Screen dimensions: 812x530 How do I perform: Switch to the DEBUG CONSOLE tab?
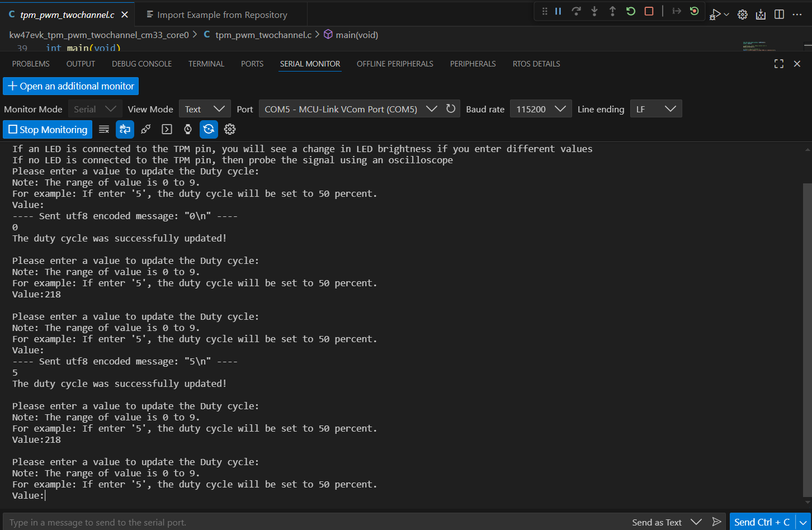point(141,63)
